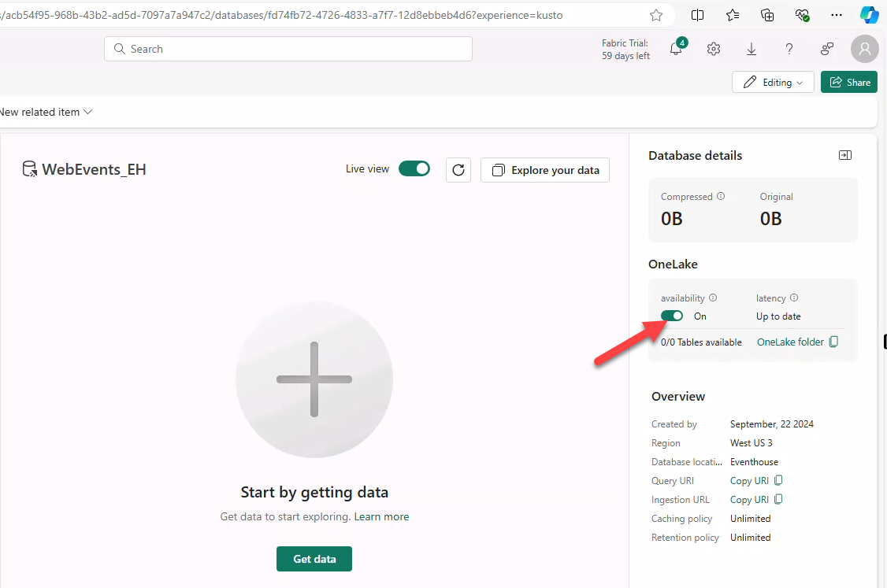Disable OneLake availability
Viewport: 887px width, 588px height.
[671, 315]
